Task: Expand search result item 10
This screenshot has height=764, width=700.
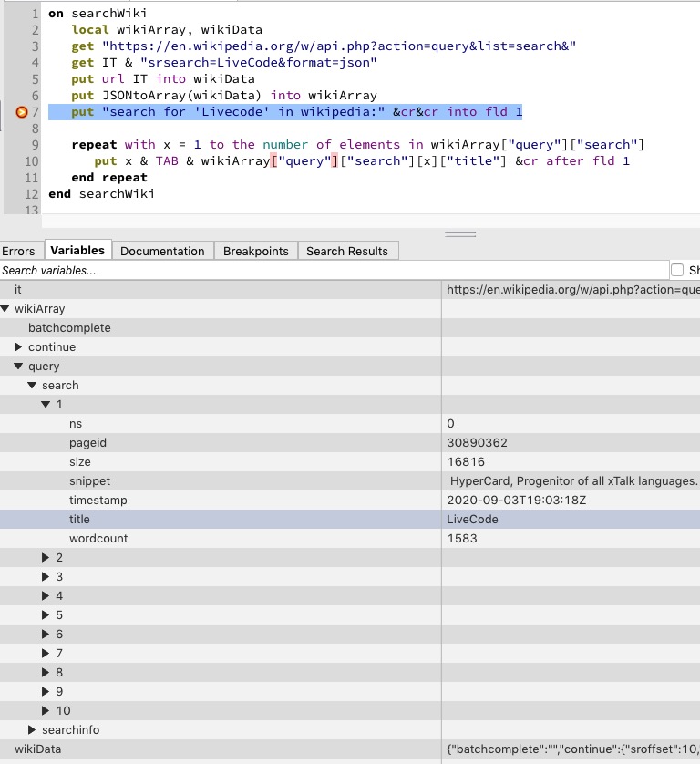Action: [x=46, y=711]
